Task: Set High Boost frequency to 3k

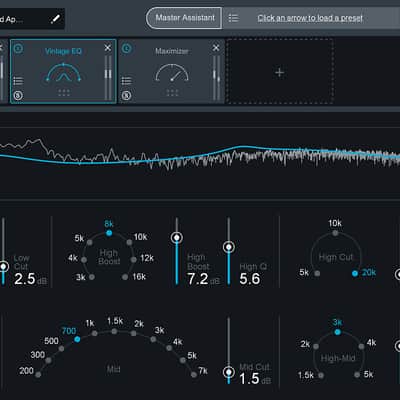Action: click(92, 277)
